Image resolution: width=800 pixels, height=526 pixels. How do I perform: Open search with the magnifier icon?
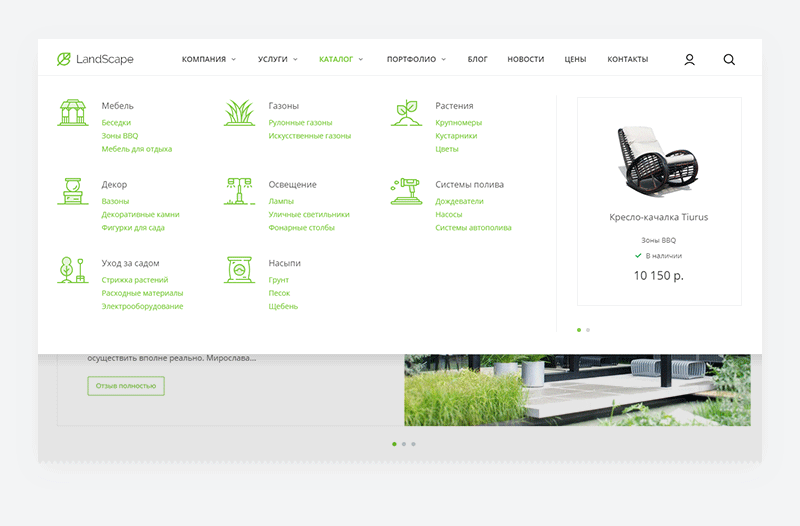click(729, 60)
